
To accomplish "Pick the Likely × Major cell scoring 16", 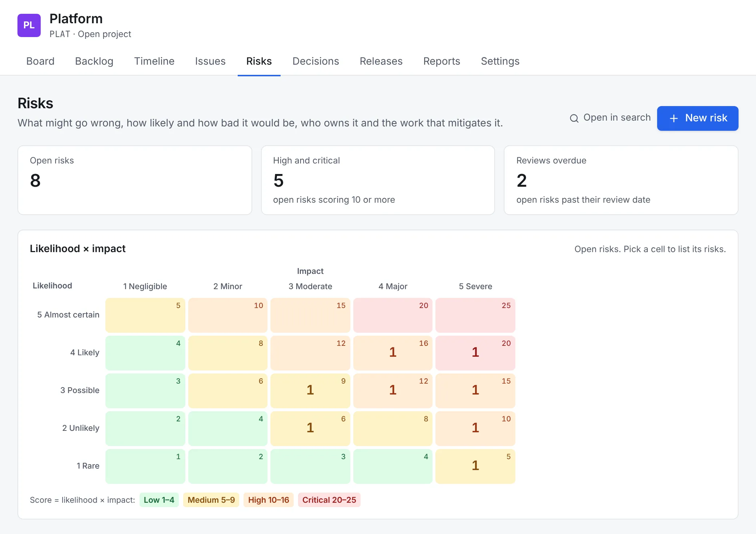I will coord(393,353).
